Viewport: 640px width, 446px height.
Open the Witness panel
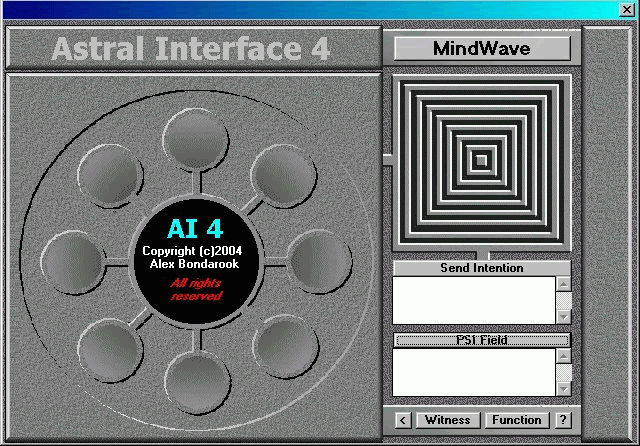448,420
